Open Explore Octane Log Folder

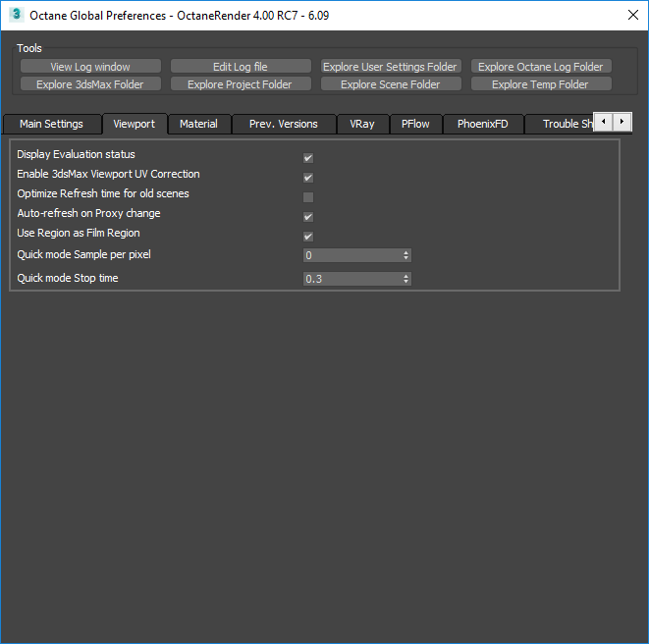tap(541, 66)
